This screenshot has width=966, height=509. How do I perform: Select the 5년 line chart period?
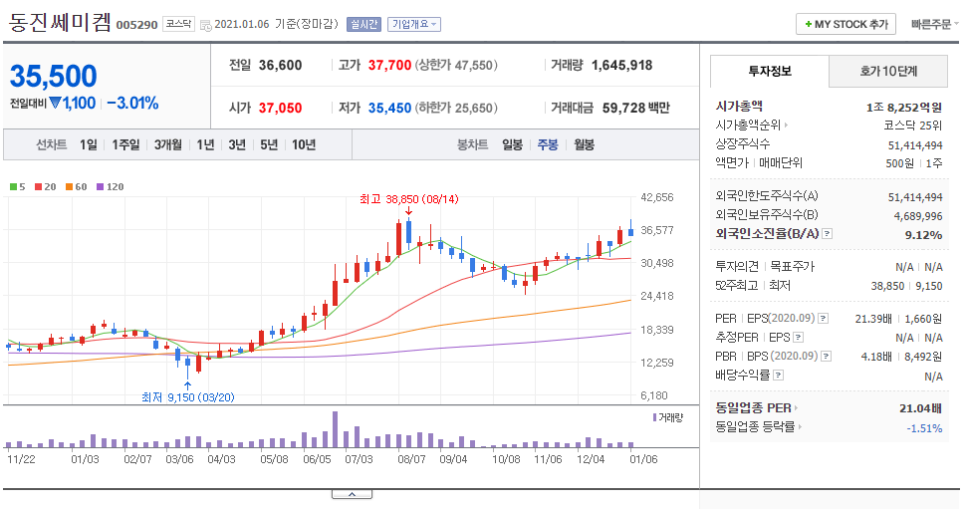coord(269,145)
